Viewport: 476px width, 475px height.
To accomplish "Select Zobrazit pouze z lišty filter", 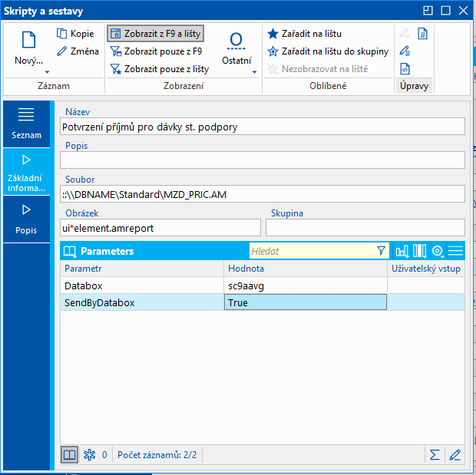I will 160,69.
